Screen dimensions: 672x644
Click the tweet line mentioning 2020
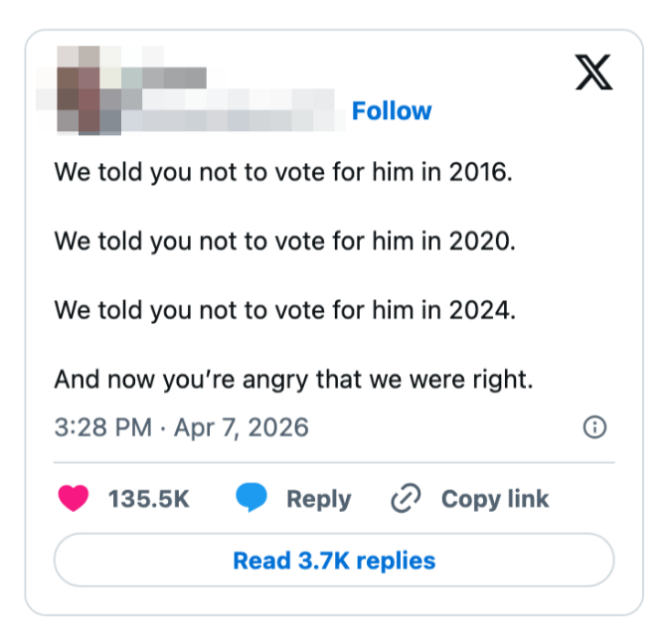coord(284,241)
